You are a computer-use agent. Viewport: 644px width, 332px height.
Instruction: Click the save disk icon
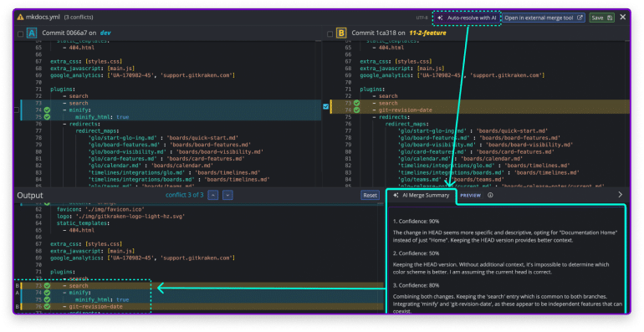(610, 18)
